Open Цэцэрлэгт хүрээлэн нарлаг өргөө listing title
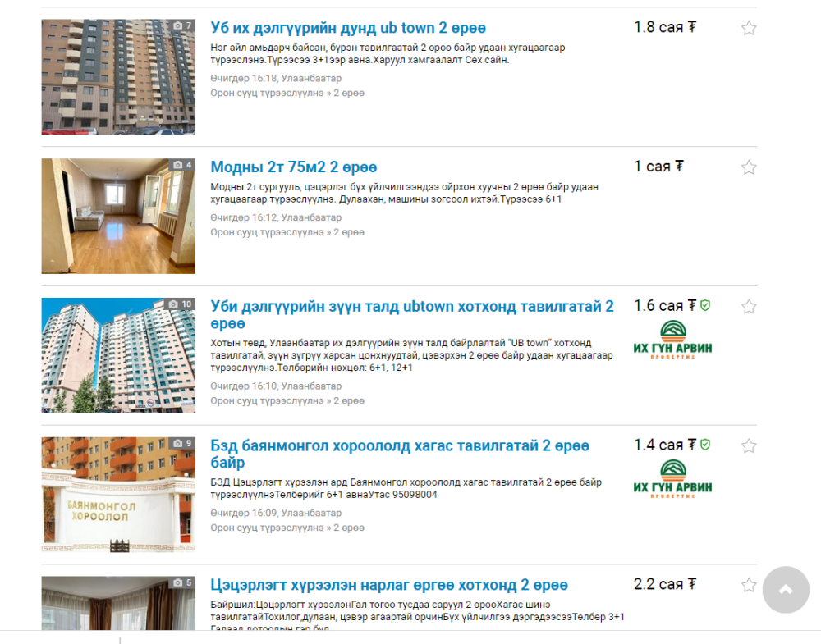Screen dimensions: 821x644 389,584
